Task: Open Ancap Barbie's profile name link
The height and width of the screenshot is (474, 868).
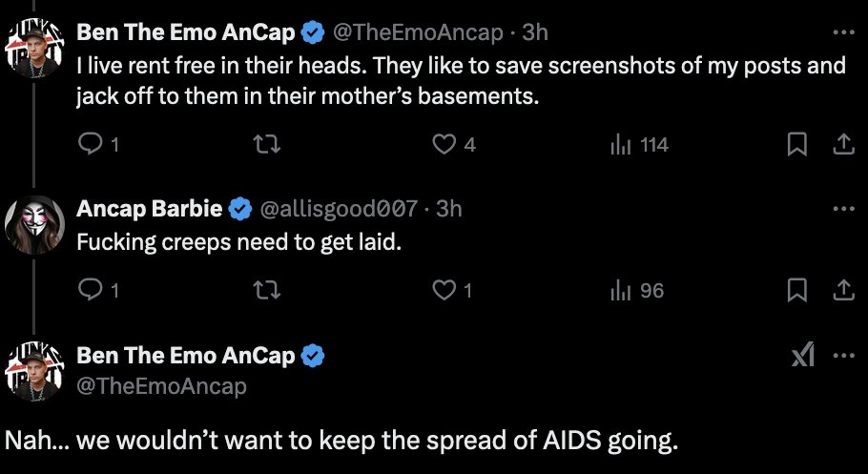Action: (x=150, y=209)
